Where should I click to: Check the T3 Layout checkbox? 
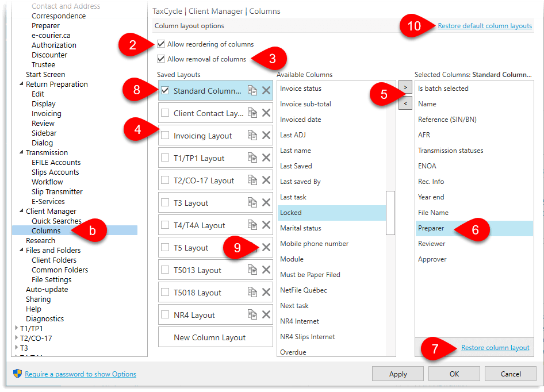point(165,202)
